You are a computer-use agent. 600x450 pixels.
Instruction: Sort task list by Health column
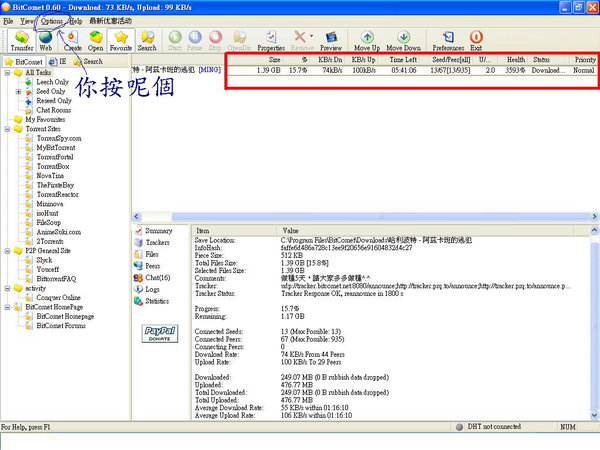click(x=515, y=60)
